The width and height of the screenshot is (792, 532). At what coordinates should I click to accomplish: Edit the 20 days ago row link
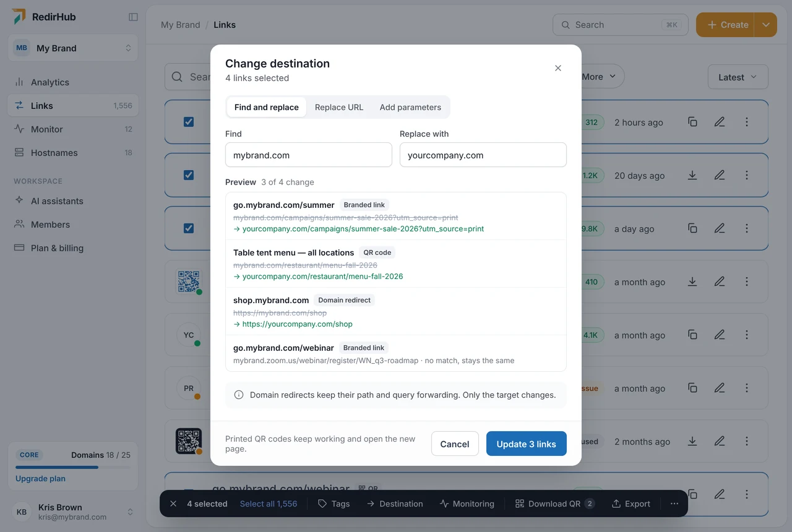click(720, 175)
